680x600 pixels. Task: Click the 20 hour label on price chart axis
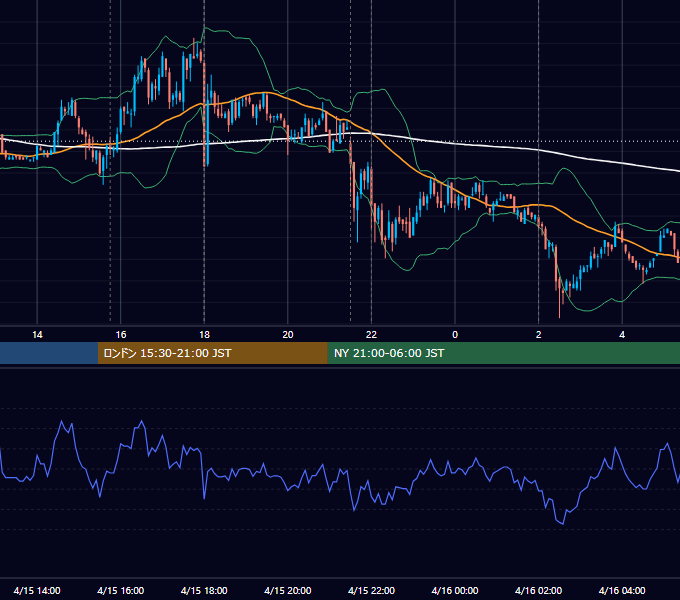(288, 335)
